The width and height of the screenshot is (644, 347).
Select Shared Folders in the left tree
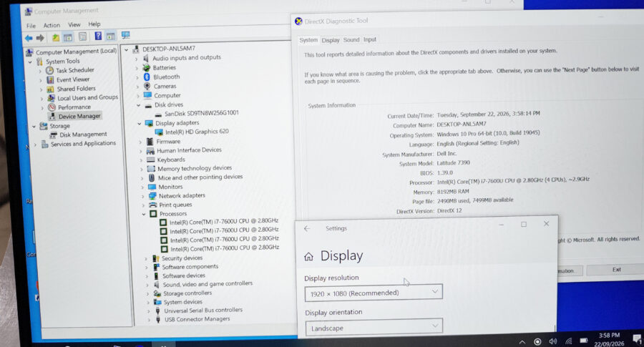point(76,89)
